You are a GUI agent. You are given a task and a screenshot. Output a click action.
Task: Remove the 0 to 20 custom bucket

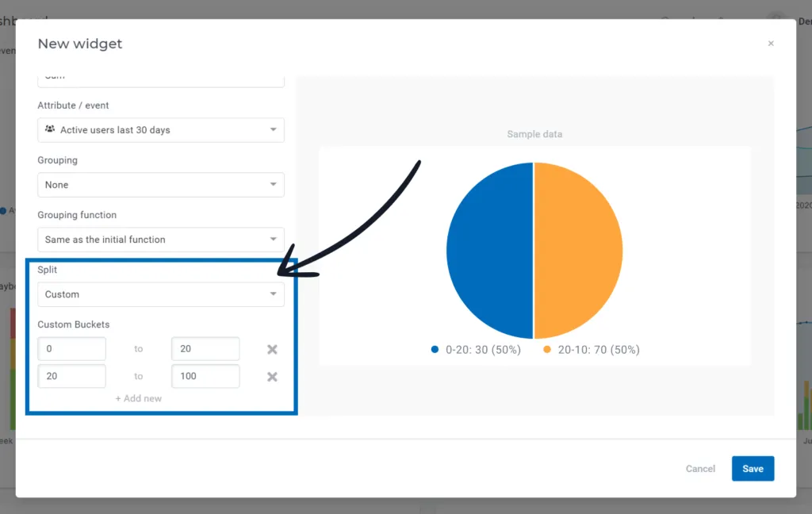pyautogui.click(x=272, y=349)
